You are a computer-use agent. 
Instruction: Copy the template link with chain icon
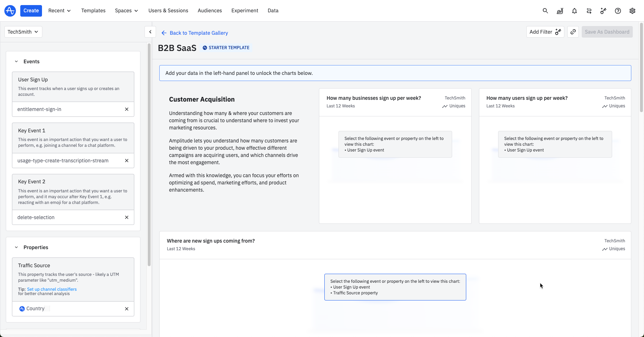click(x=573, y=32)
